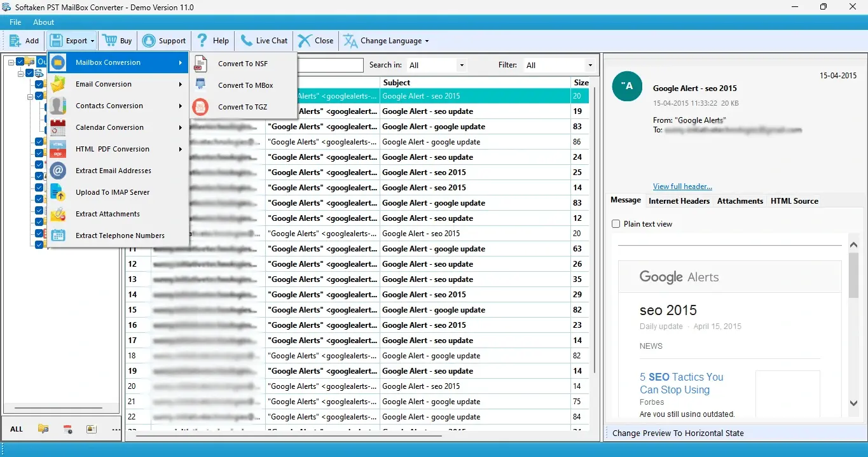Select email row number 15
Screen dimensions: 868x457
(x=357, y=310)
